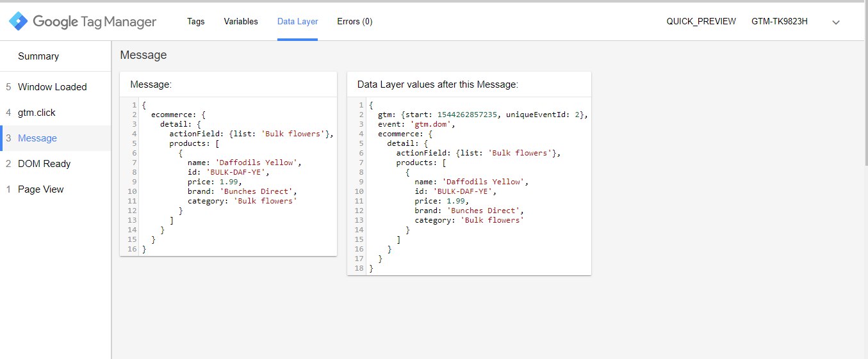Viewport: 868px width, 359px height.
Task: Click actionField line in Data Layer values card
Action: (479, 153)
